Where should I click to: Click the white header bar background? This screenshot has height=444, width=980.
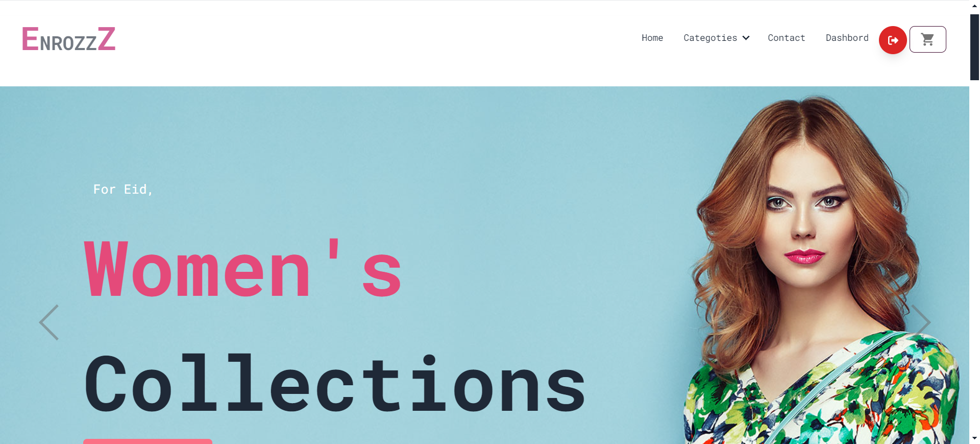357,43
